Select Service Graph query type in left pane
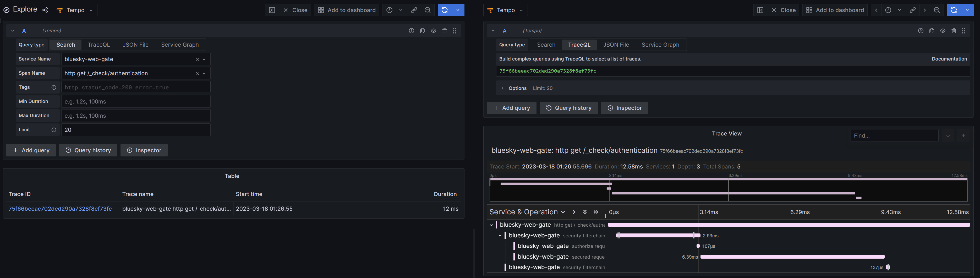Image resolution: width=980 pixels, height=278 pixels. pyautogui.click(x=180, y=45)
